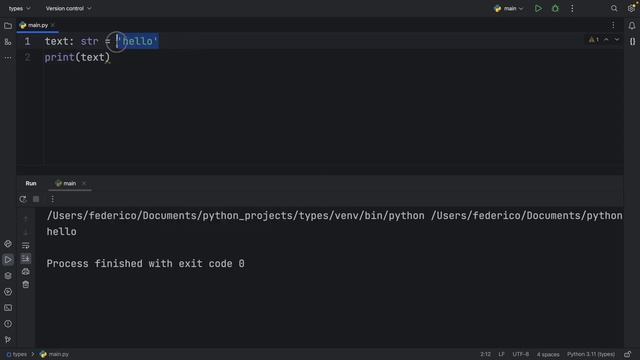Click line number 1 in gutter
The image size is (640, 360).
[x=27, y=42]
